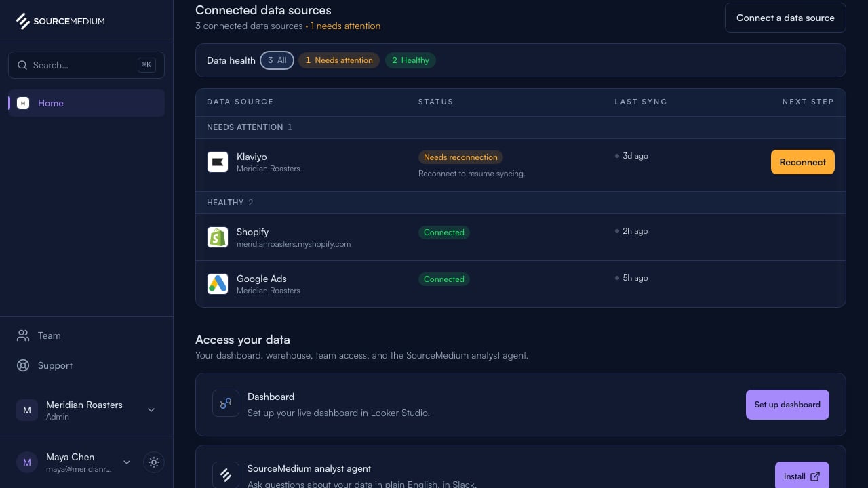Click the SourceMedium logo
868x488 pixels.
(x=60, y=21)
